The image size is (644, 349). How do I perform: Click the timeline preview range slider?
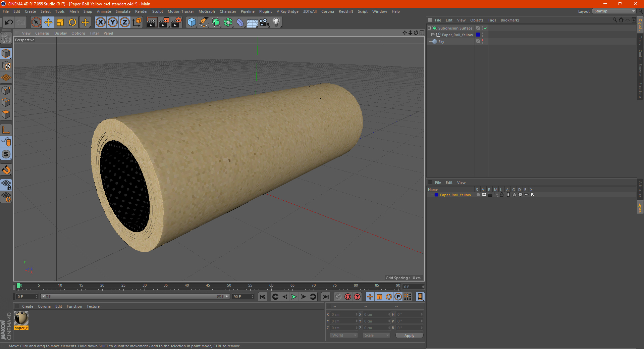click(x=135, y=296)
